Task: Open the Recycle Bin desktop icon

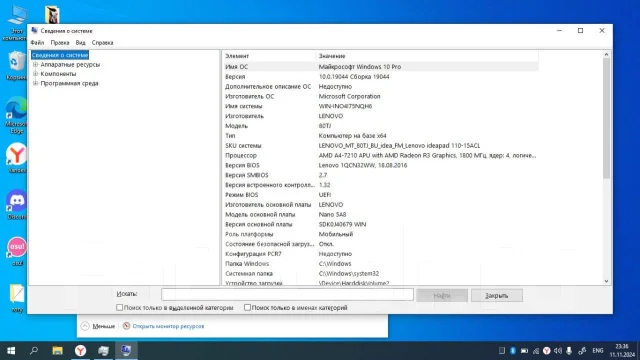Action: [16, 65]
